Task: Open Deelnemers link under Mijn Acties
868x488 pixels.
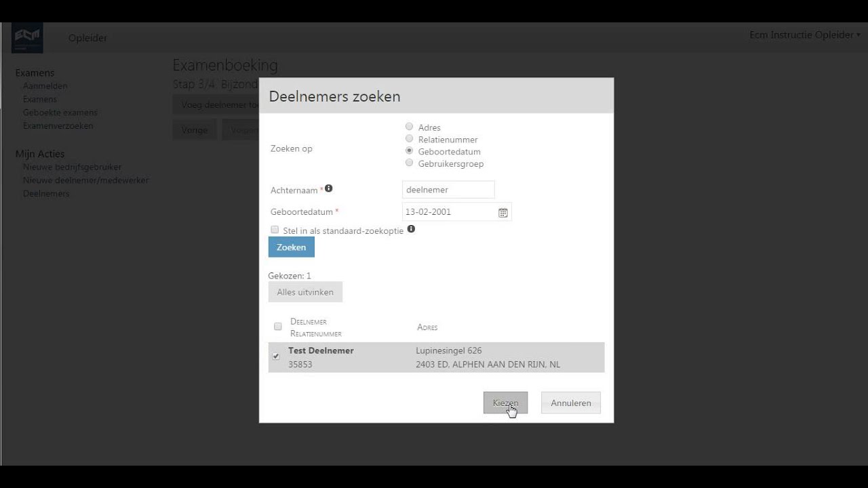Action: pos(46,193)
